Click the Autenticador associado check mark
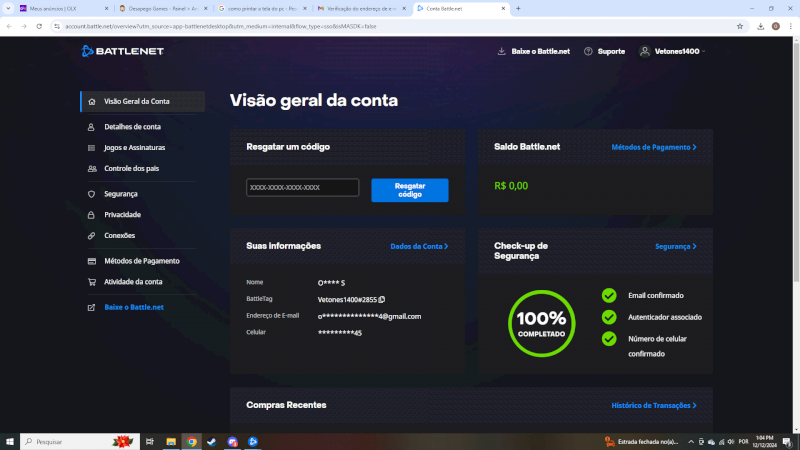800x450 pixels. pos(609,317)
